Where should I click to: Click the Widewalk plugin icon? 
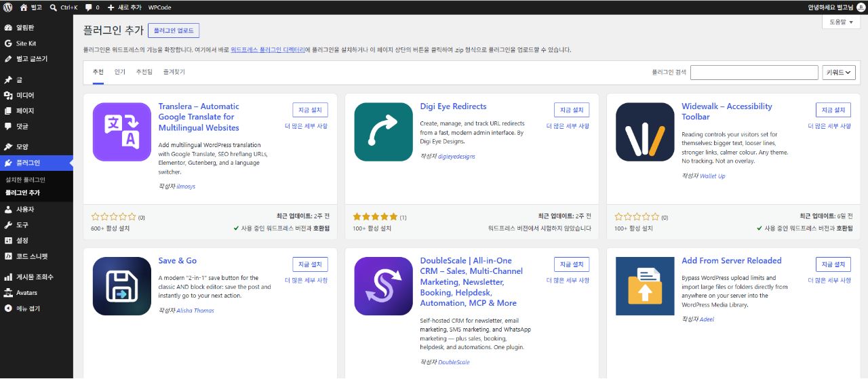[x=645, y=132]
